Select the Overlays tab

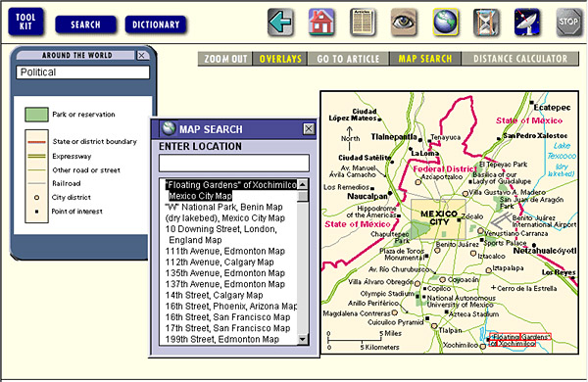[280, 59]
